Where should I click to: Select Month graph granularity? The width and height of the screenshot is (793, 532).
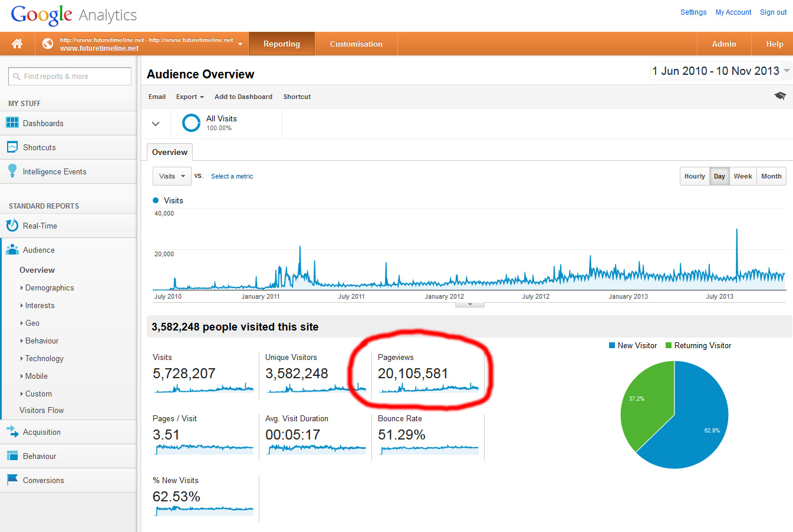tap(771, 176)
